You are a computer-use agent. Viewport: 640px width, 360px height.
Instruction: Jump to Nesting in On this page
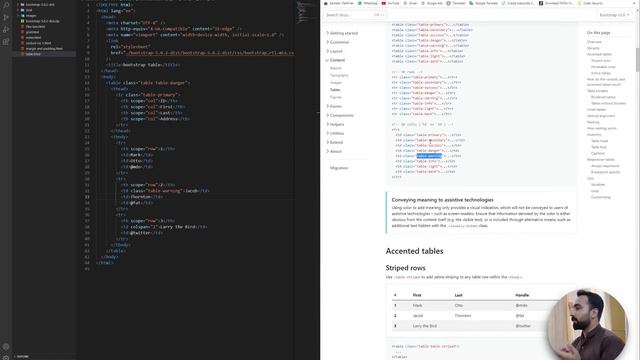pyautogui.click(x=593, y=122)
